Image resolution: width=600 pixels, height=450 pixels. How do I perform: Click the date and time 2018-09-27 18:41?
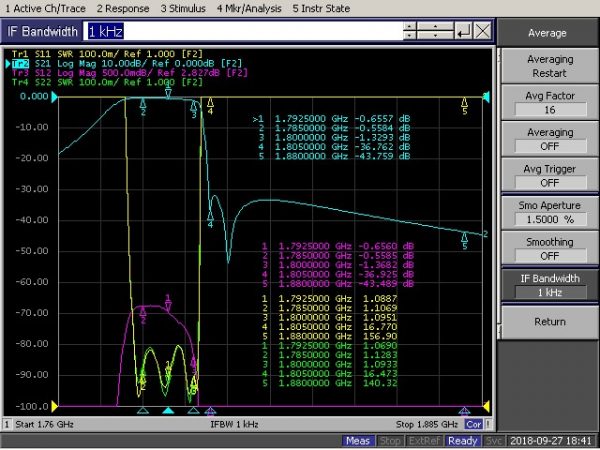point(551,441)
